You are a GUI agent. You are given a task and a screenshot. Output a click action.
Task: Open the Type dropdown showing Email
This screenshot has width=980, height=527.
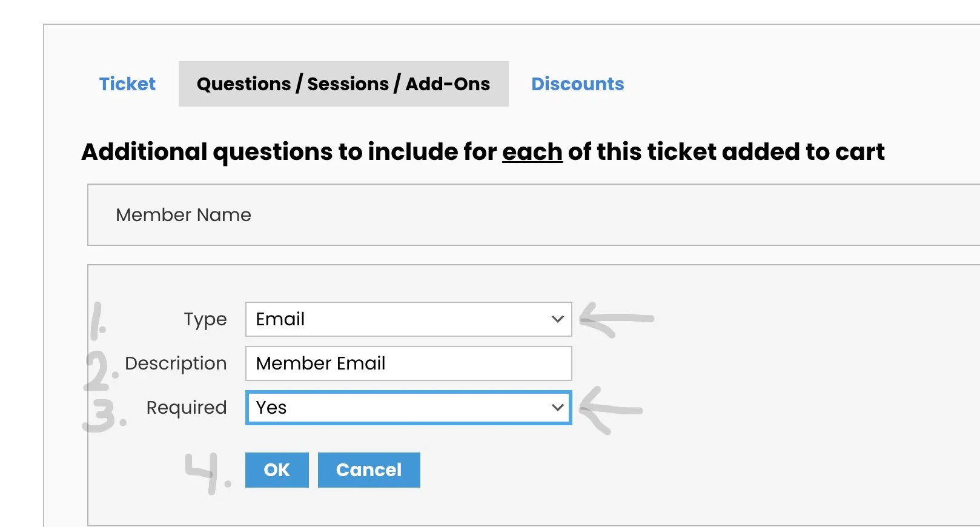point(400,319)
